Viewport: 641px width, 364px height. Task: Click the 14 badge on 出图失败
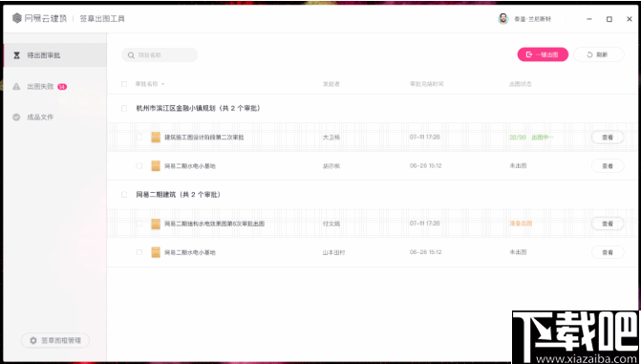[62, 86]
